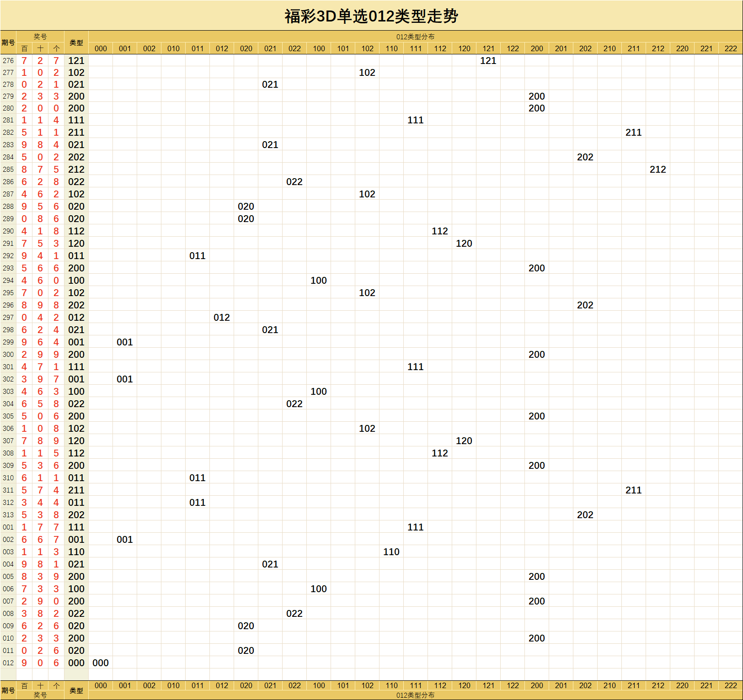Click the 110 distribution cell in row 003

(391, 552)
